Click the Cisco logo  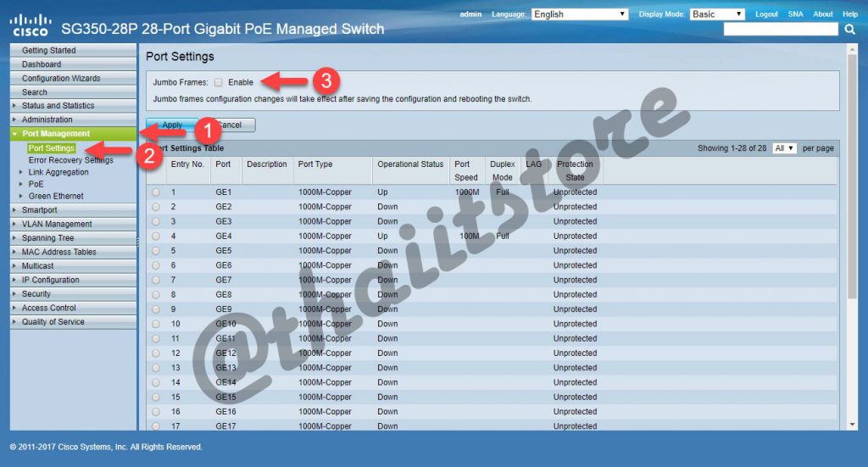point(31,26)
